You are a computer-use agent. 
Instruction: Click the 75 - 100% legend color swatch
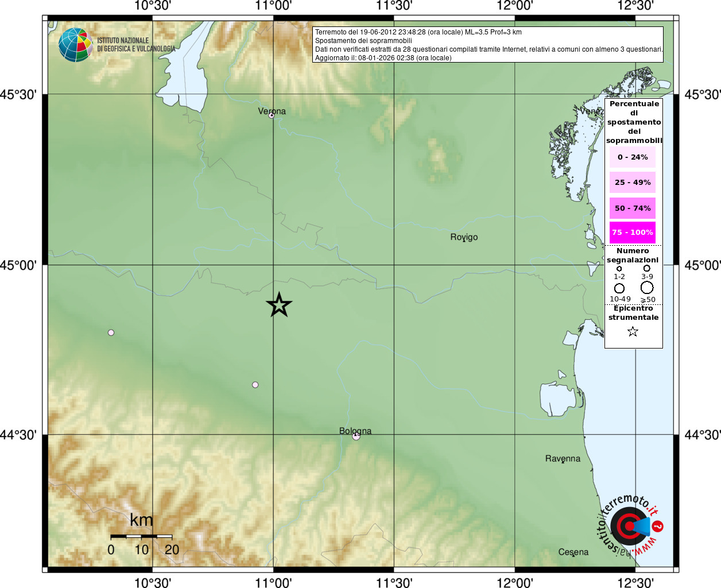pyautogui.click(x=633, y=233)
